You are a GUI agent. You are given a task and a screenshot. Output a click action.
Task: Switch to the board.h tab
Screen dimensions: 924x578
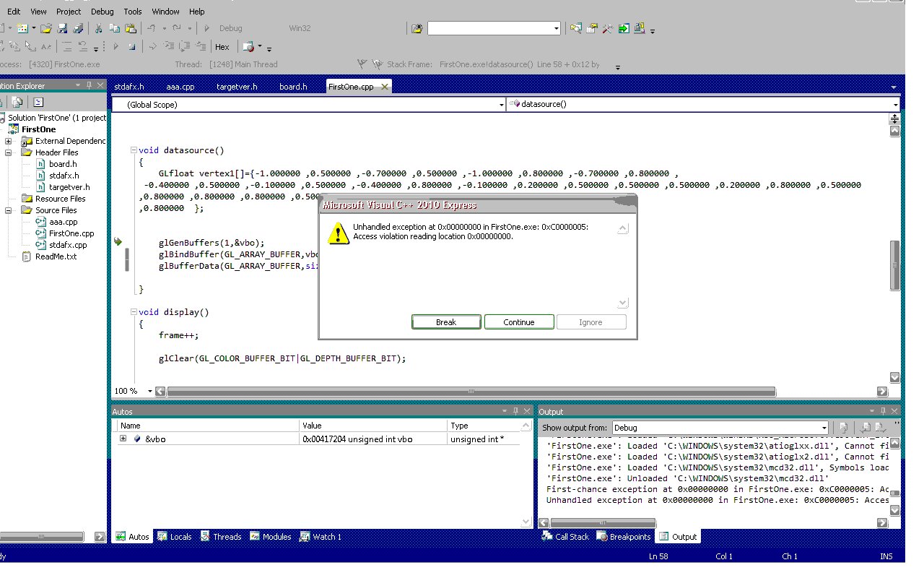293,87
